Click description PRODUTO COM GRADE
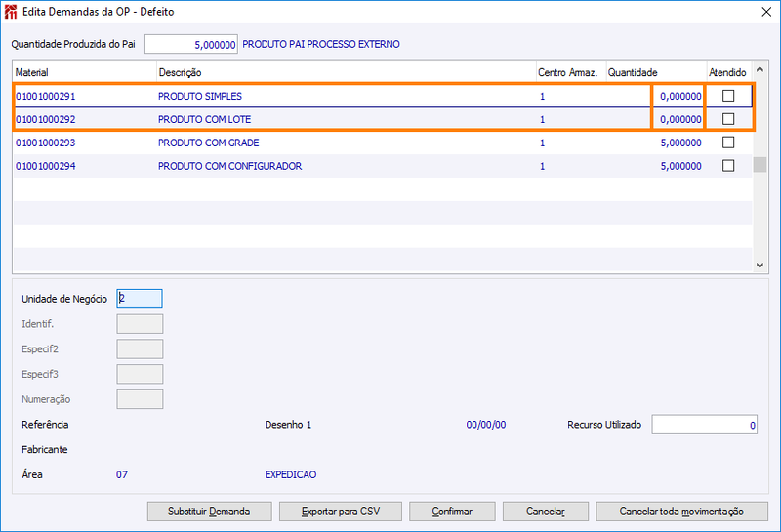The width and height of the screenshot is (781, 532). (x=208, y=143)
